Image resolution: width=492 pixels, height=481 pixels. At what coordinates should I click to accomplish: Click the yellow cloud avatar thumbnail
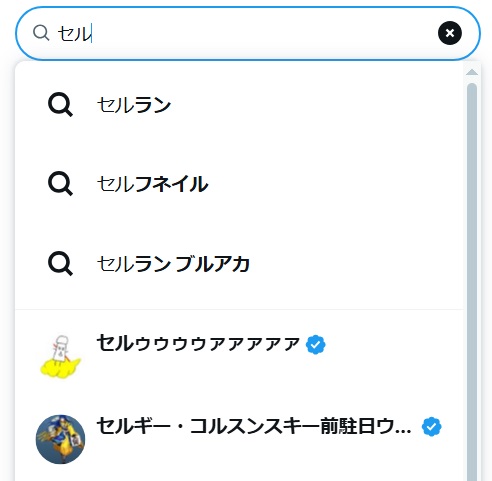(60, 356)
